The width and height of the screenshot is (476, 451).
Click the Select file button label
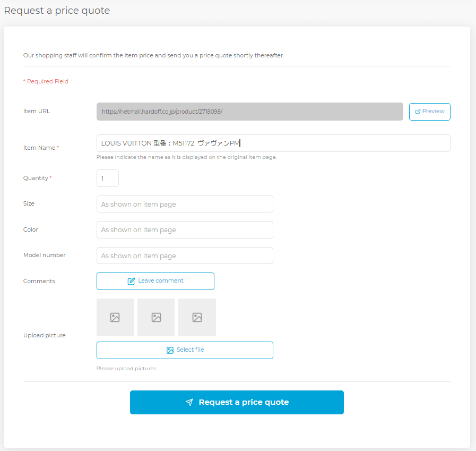click(x=191, y=350)
